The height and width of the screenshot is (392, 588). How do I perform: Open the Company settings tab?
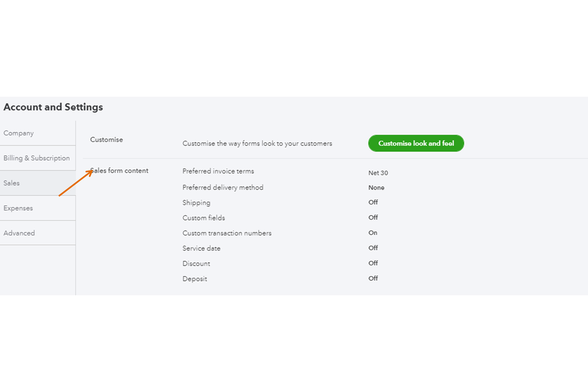(x=19, y=133)
